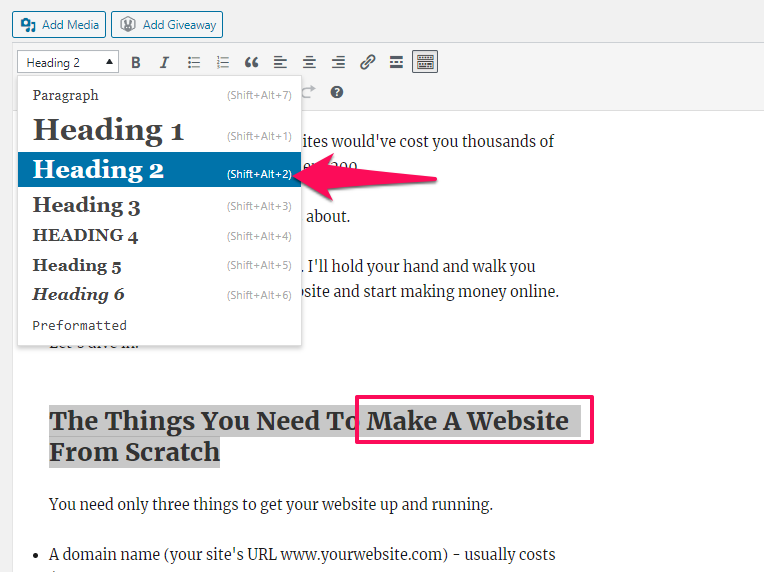This screenshot has height=572, width=764.
Task: Toggle italic formatting
Action: 165,62
